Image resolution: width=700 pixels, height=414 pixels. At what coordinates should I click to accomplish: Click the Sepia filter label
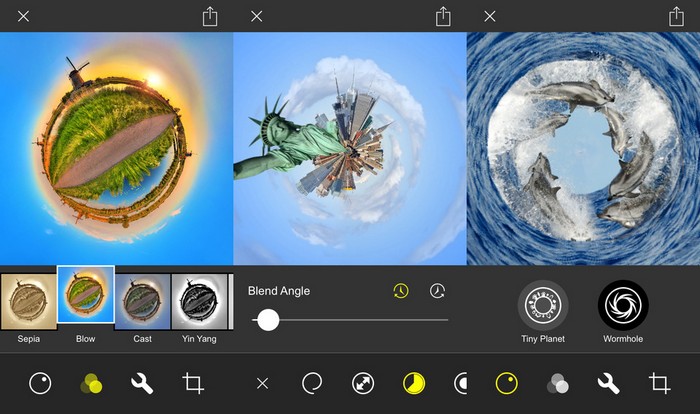tap(29, 339)
